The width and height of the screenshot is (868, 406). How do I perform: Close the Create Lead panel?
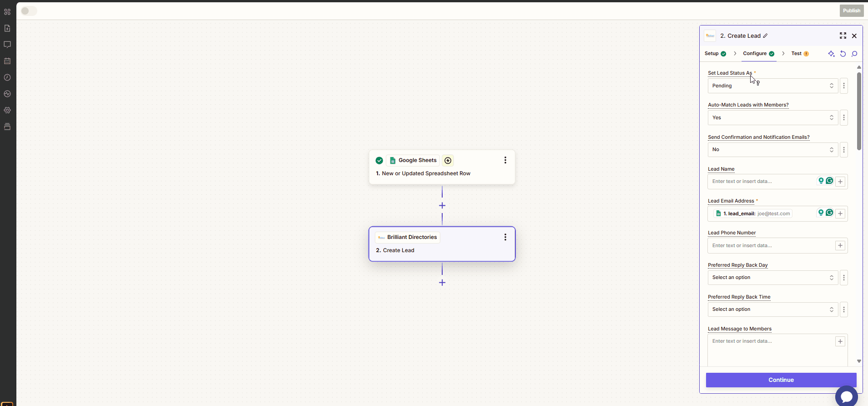(854, 36)
